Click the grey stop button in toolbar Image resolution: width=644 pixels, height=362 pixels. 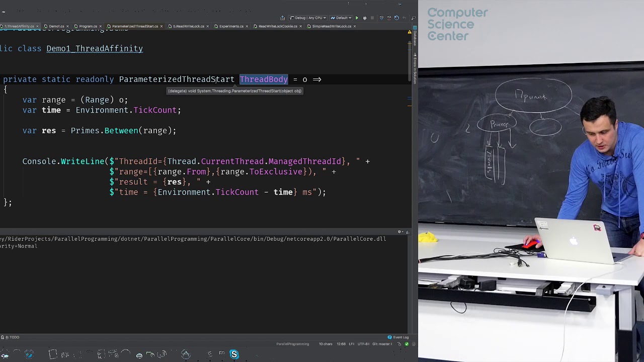pyautogui.click(x=372, y=18)
